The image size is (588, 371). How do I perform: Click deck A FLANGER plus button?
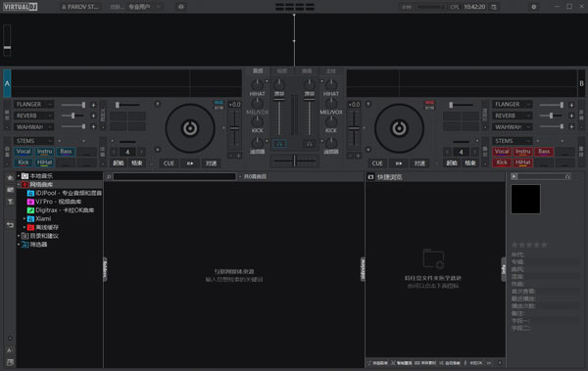pos(93,105)
